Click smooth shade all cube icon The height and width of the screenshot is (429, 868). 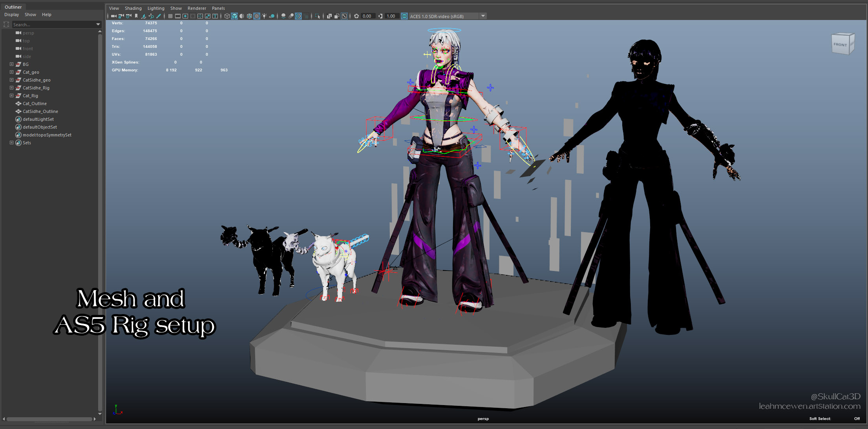click(x=234, y=16)
